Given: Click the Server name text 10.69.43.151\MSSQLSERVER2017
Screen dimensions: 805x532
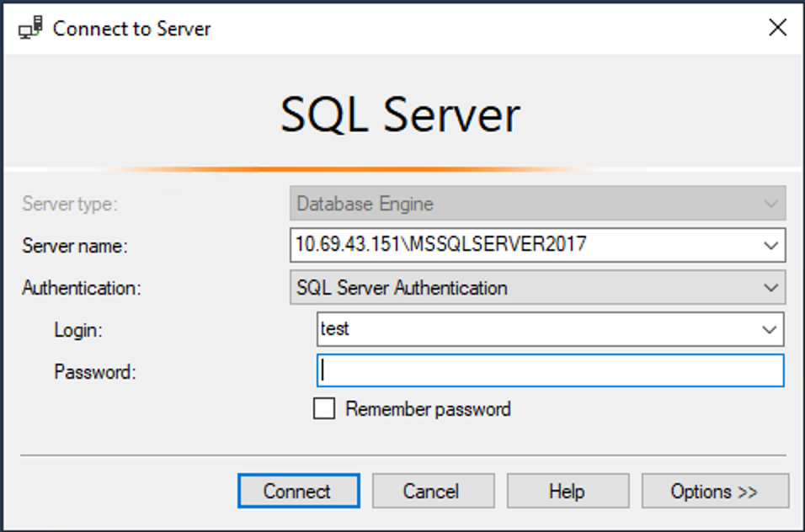Looking at the screenshot, I should [441, 245].
